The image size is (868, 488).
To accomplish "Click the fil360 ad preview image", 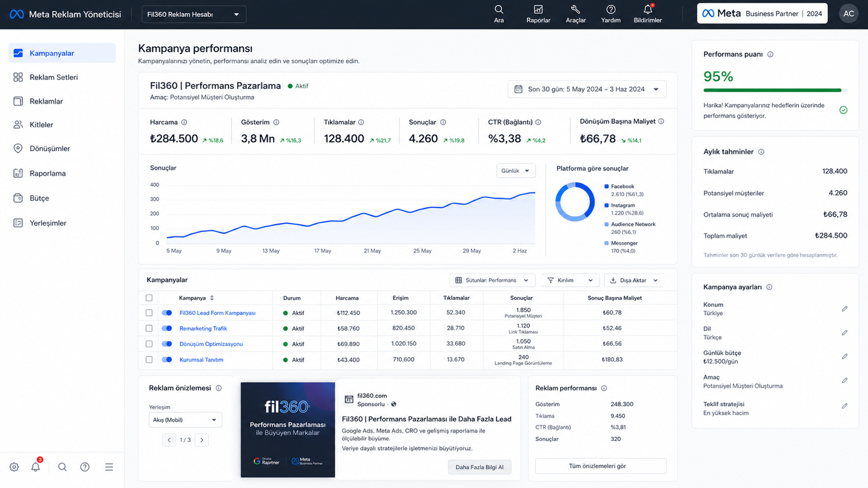I will point(288,430).
